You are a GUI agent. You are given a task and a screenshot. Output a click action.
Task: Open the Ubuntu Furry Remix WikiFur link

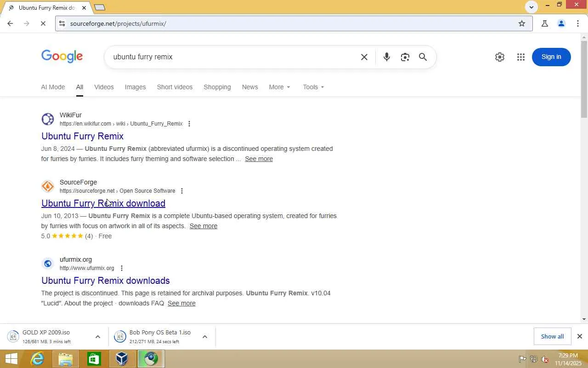pyautogui.click(x=83, y=136)
